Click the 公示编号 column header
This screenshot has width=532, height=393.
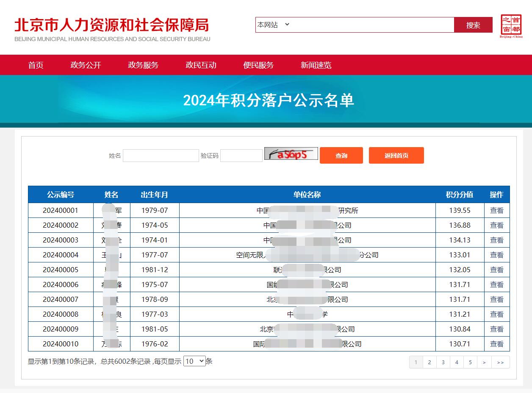tap(61, 195)
